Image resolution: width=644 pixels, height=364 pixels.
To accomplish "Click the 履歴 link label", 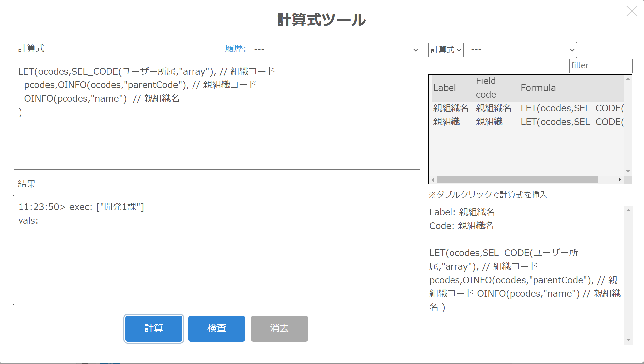I will coord(235,49).
